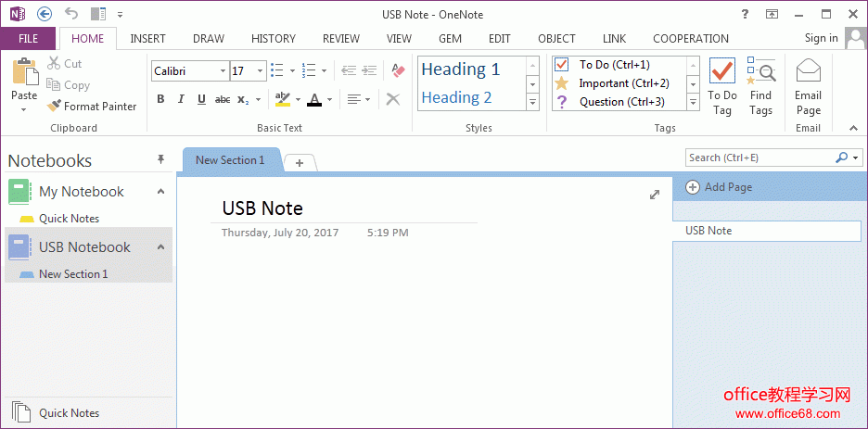Open the FILE tab

[x=28, y=39]
